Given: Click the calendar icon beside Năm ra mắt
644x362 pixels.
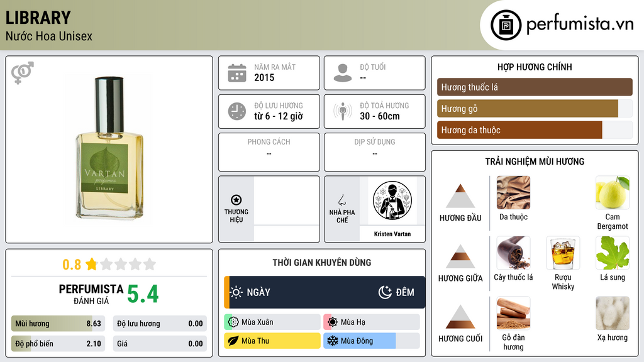Looking at the screenshot, I should pos(237,73).
